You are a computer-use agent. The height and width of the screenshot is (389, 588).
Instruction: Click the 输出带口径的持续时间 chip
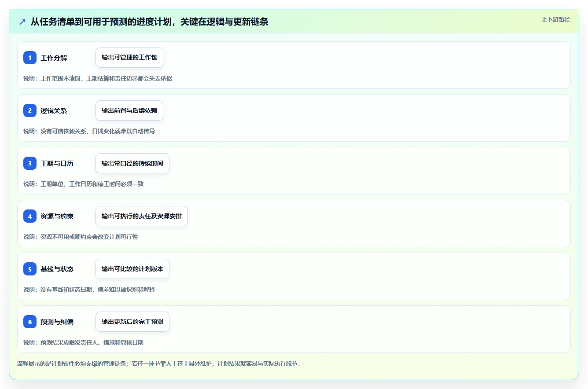click(132, 163)
